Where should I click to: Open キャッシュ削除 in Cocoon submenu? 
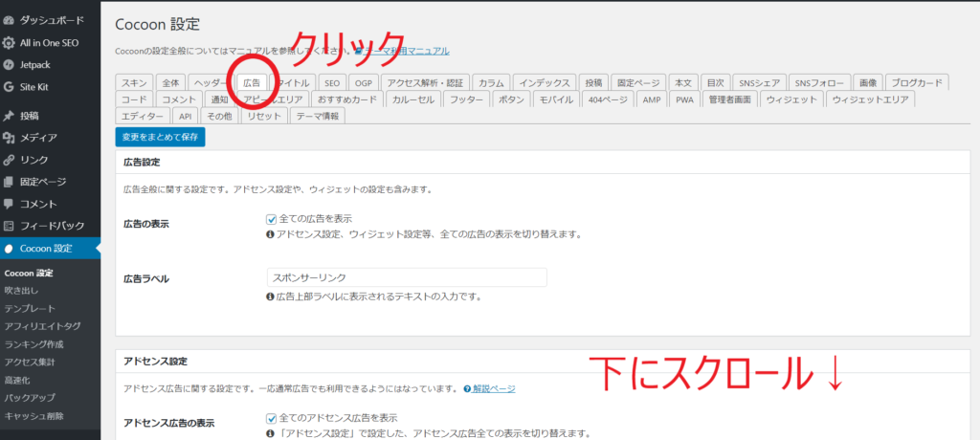point(33,416)
